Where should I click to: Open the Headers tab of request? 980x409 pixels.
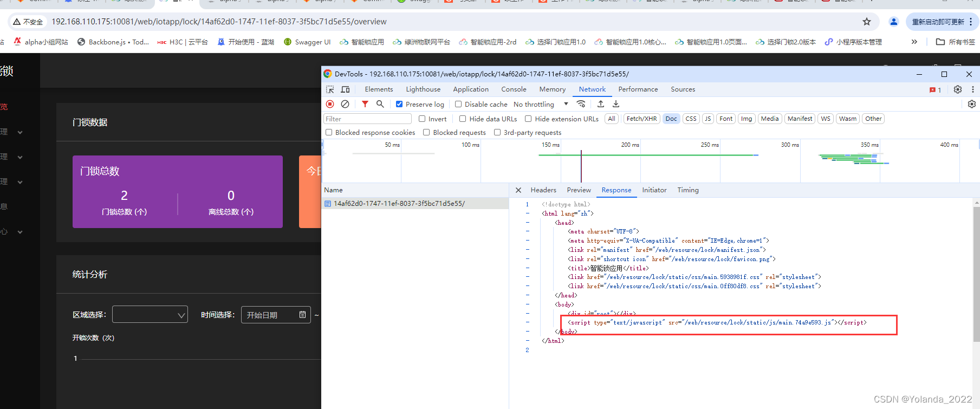pyautogui.click(x=543, y=190)
